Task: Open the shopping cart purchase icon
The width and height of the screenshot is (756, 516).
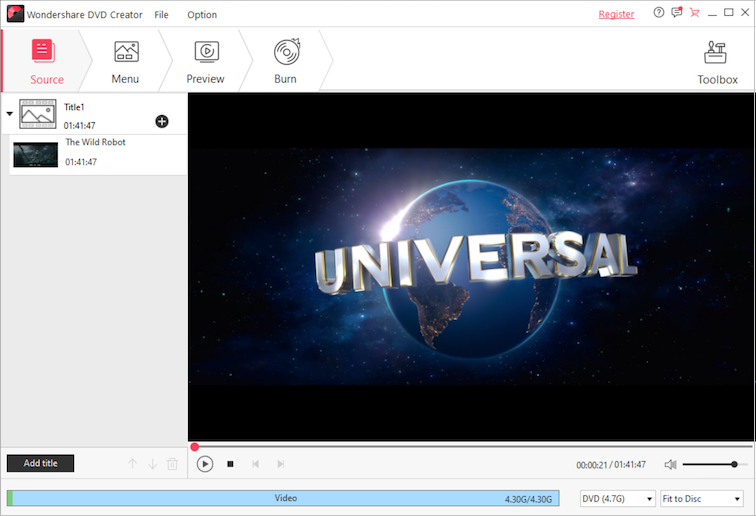Action: pos(694,13)
